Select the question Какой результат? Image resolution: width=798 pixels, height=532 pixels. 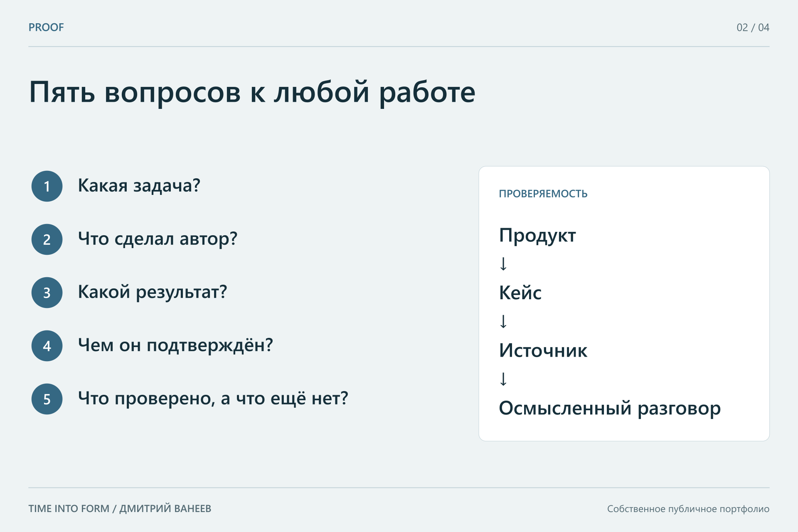[x=153, y=292]
